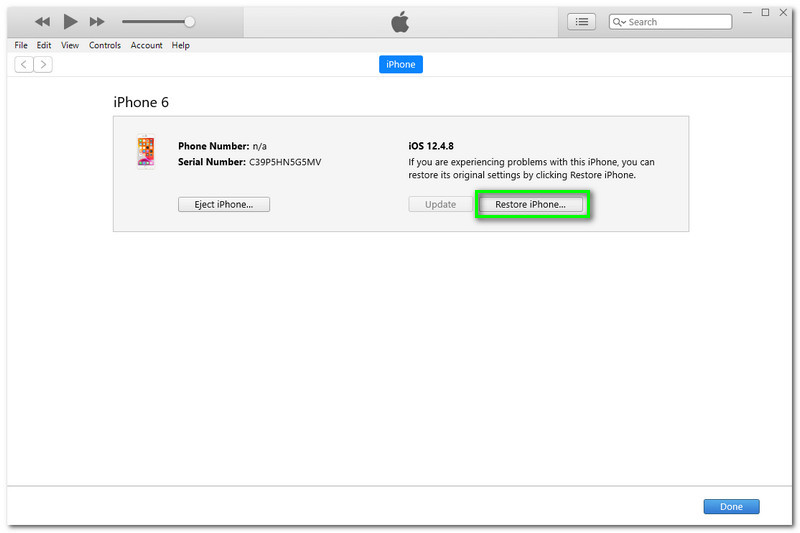Minimize the iTunes window
Screen dimensions: 800x533
coord(747,12)
